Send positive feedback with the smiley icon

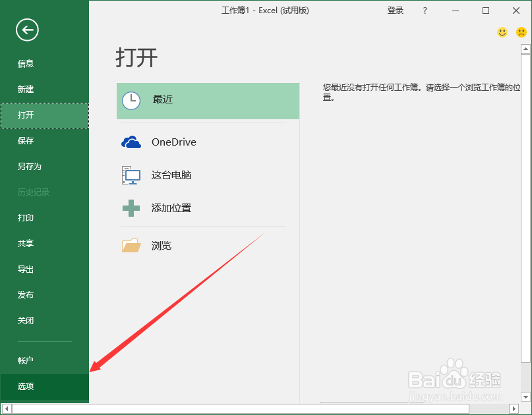click(502, 32)
